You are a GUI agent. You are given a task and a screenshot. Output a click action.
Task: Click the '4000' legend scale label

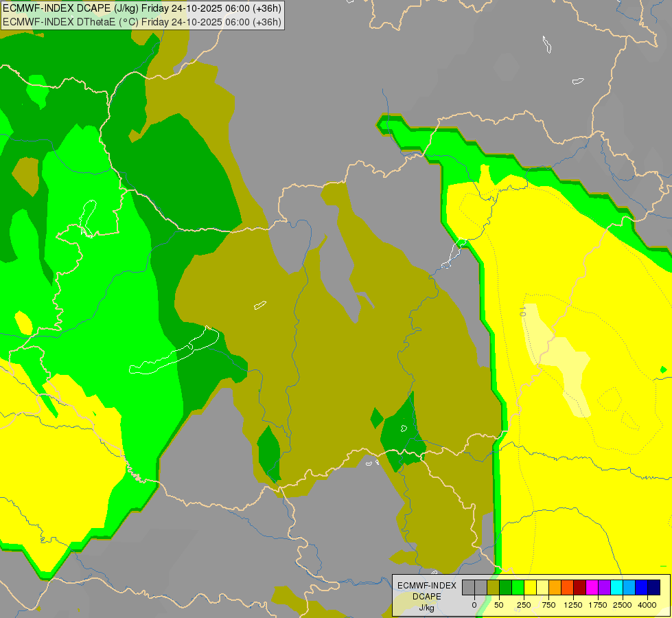pyautogui.click(x=647, y=605)
